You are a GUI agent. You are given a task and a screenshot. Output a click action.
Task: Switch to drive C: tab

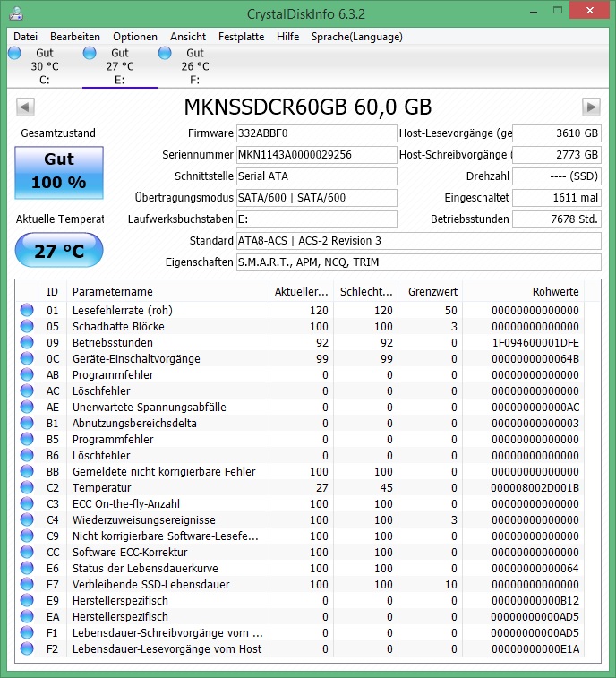pos(45,66)
